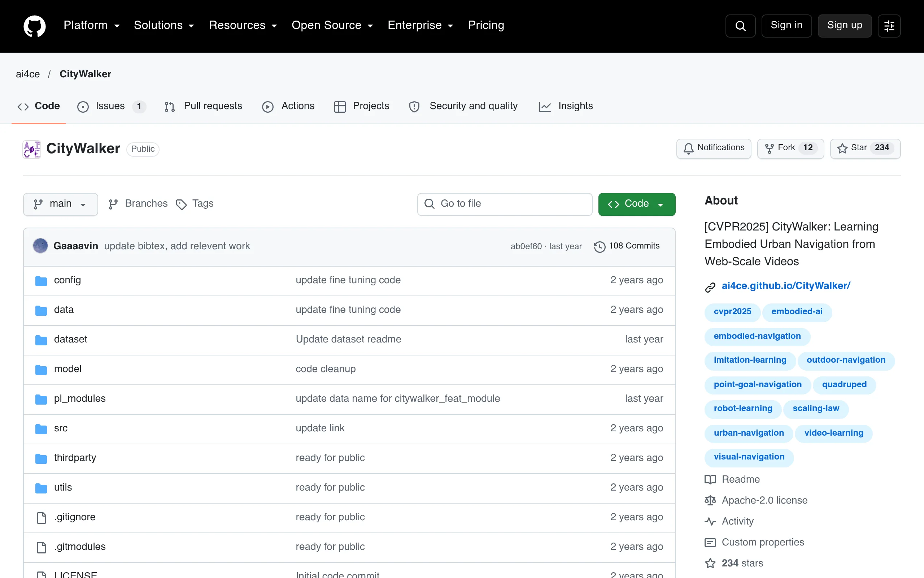Screen dimensions: 924x578
Task: Open Custom properties in About
Action: point(754,542)
